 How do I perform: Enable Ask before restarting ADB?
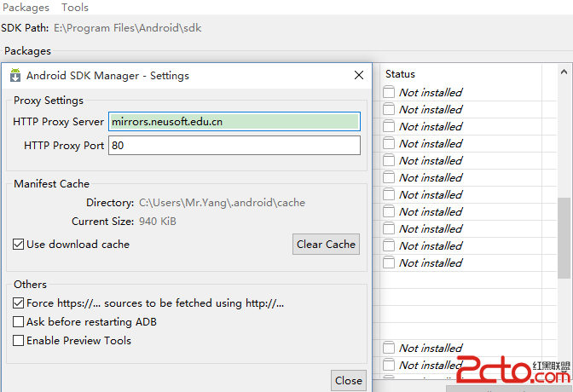19,322
